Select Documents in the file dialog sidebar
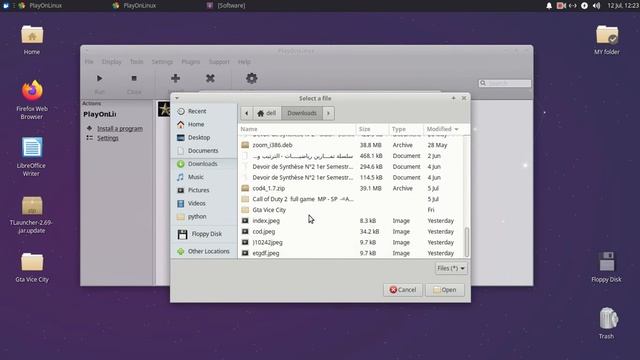Image resolution: width=640 pixels, height=360 pixels. [204, 151]
